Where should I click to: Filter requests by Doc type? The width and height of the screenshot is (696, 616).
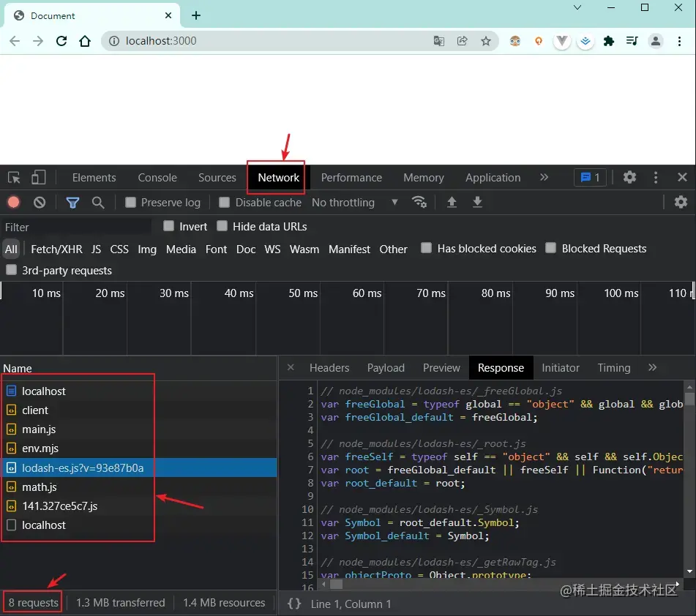tap(246, 249)
